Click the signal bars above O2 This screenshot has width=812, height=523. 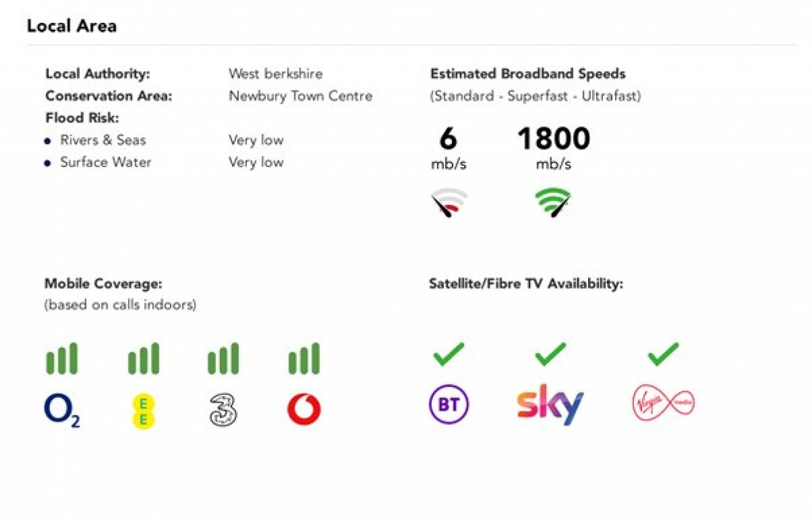pyautogui.click(x=62, y=359)
